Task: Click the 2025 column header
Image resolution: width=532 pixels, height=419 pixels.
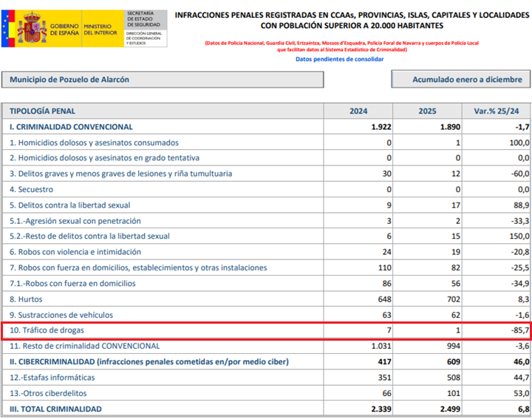Action: click(427, 112)
